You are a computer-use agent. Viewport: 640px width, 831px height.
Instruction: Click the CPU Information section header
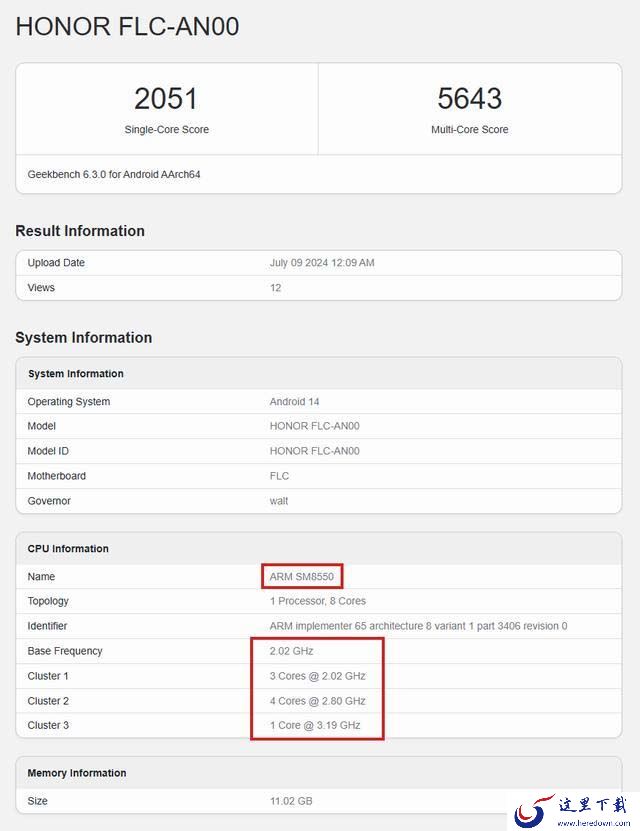[x=68, y=549]
